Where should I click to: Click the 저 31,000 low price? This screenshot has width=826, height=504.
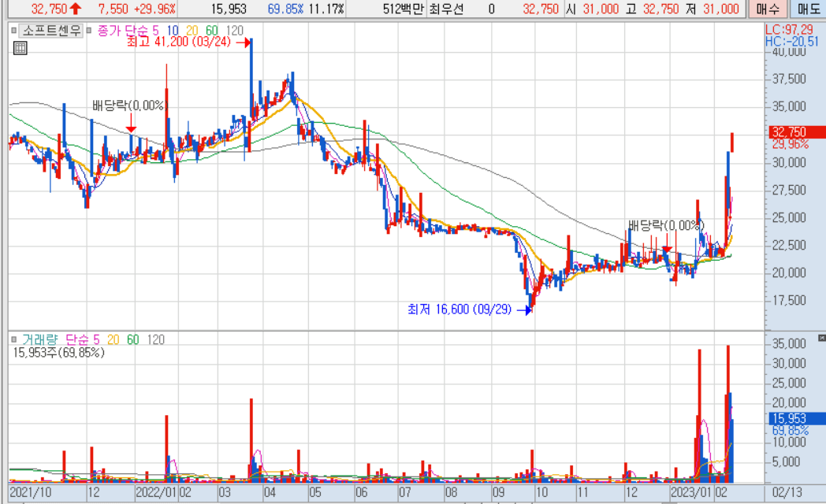tap(712, 9)
